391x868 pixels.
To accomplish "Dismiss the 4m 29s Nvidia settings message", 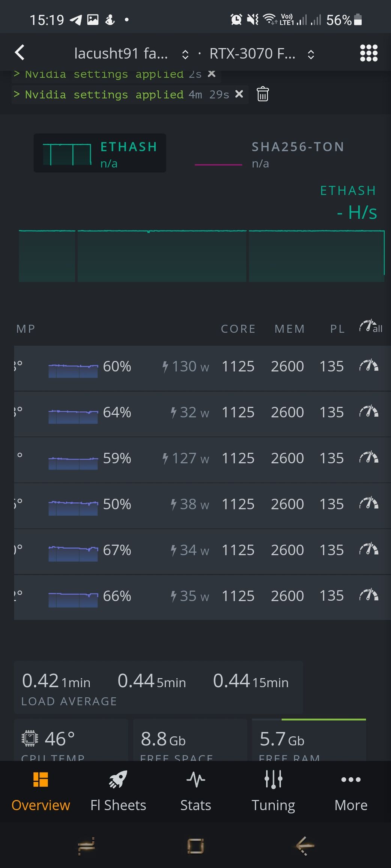I will [239, 94].
